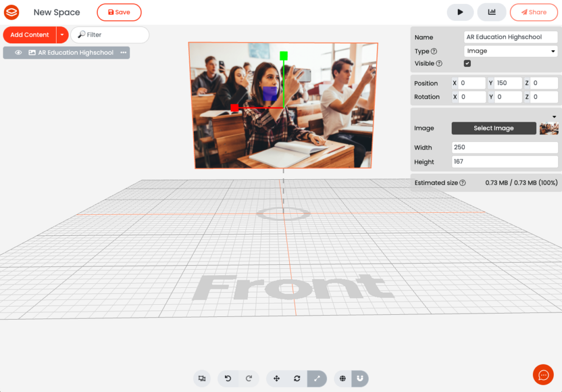Show help for Visible
This screenshot has width=562, height=392.
coord(439,64)
